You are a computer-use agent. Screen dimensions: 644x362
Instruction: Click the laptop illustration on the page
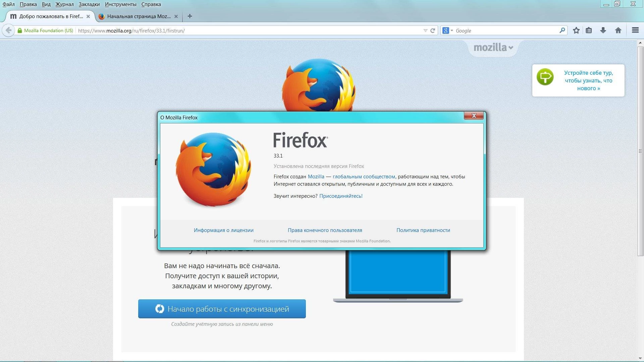click(x=398, y=277)
